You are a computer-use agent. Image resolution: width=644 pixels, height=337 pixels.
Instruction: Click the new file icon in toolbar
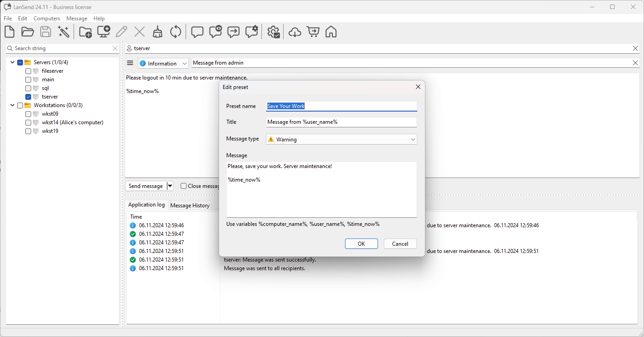[9, 32]
